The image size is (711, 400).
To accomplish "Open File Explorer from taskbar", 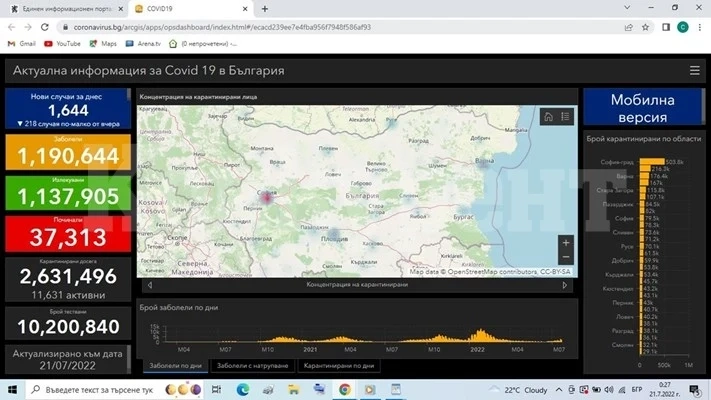I will [x=293, y=390].
